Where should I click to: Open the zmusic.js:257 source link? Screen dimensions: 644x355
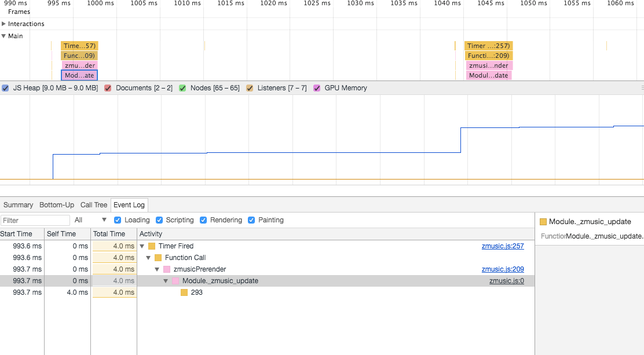[503, 246]
